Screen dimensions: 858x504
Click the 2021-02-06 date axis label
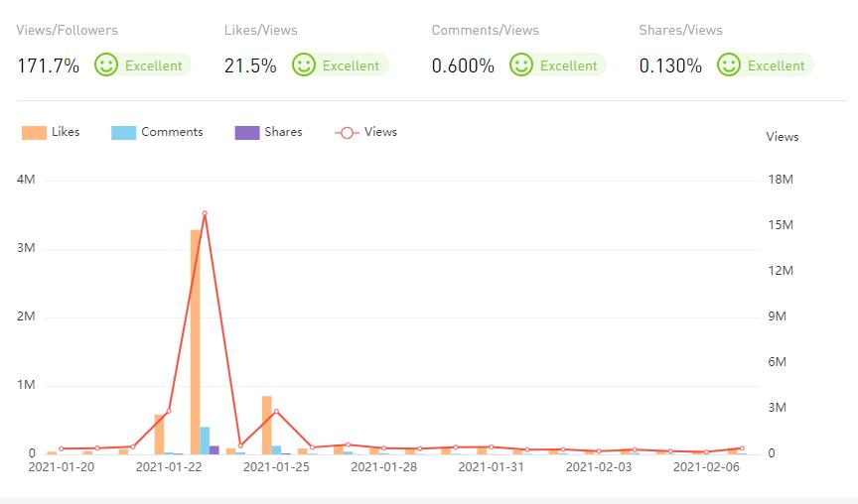pos(706,466)
